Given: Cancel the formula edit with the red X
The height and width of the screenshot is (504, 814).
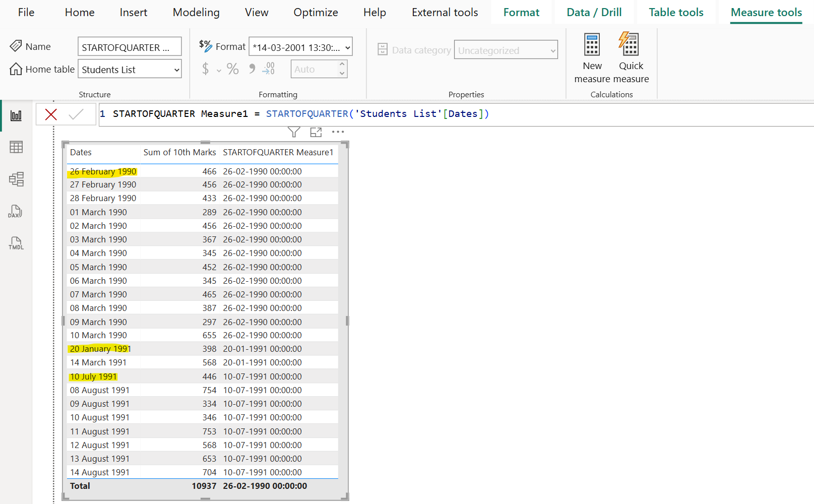Looking at the screenshot, I should 50,114.
